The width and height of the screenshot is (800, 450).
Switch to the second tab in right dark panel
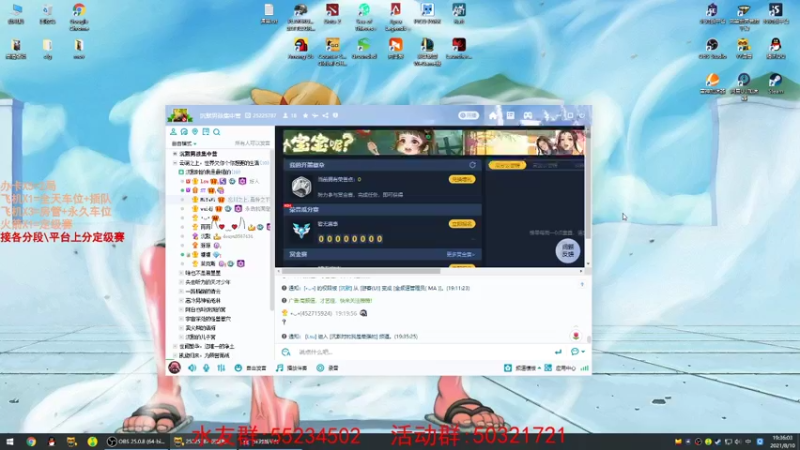(545, 165)
